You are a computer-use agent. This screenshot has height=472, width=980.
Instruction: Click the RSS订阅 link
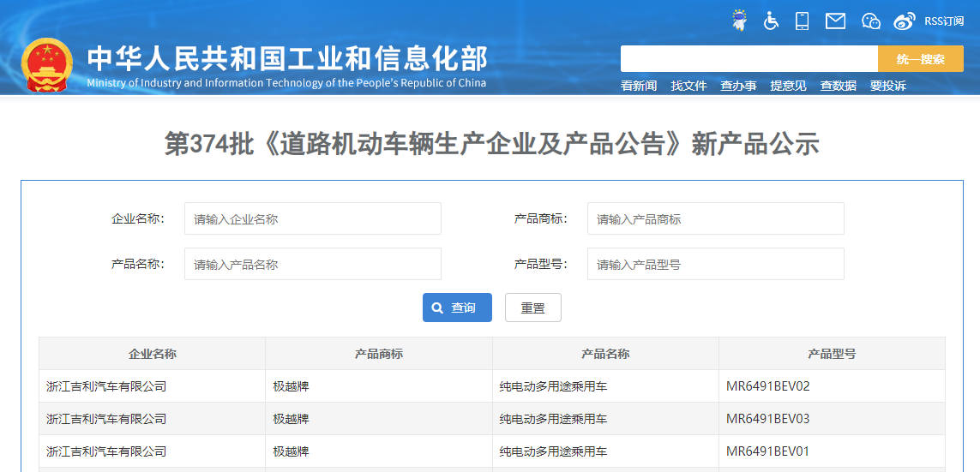point(944,21)
